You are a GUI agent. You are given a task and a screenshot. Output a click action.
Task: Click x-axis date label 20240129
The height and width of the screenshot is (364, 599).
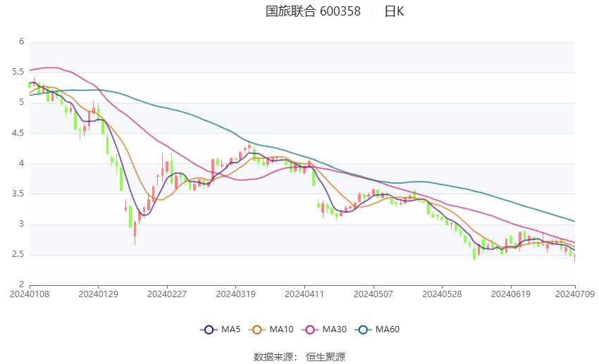coord(98,294)
